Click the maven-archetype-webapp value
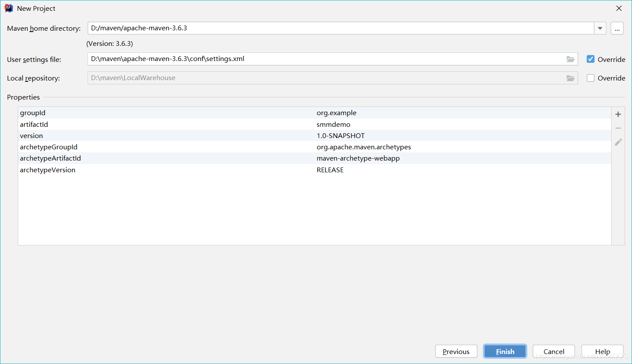Image resolution: width=632 pixels, height=364 pixels. click(358, 158)
